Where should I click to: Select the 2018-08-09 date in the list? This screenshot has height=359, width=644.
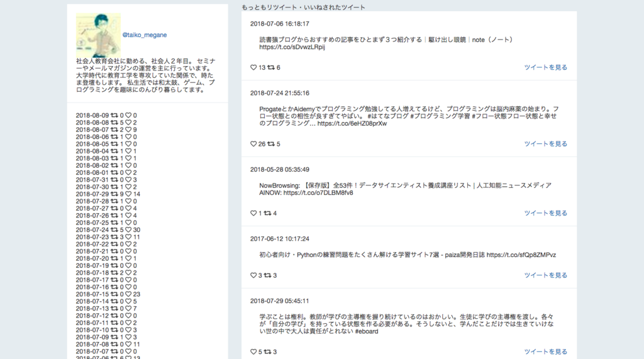tap(92, 116)
